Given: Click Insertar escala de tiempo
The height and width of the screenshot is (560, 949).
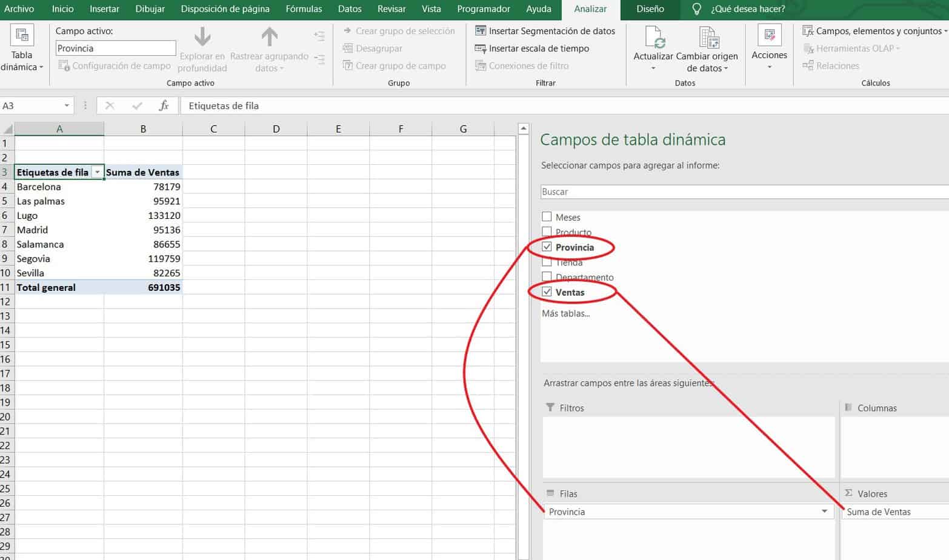Looking at the screenshot, I should click(x=531, y=48).
